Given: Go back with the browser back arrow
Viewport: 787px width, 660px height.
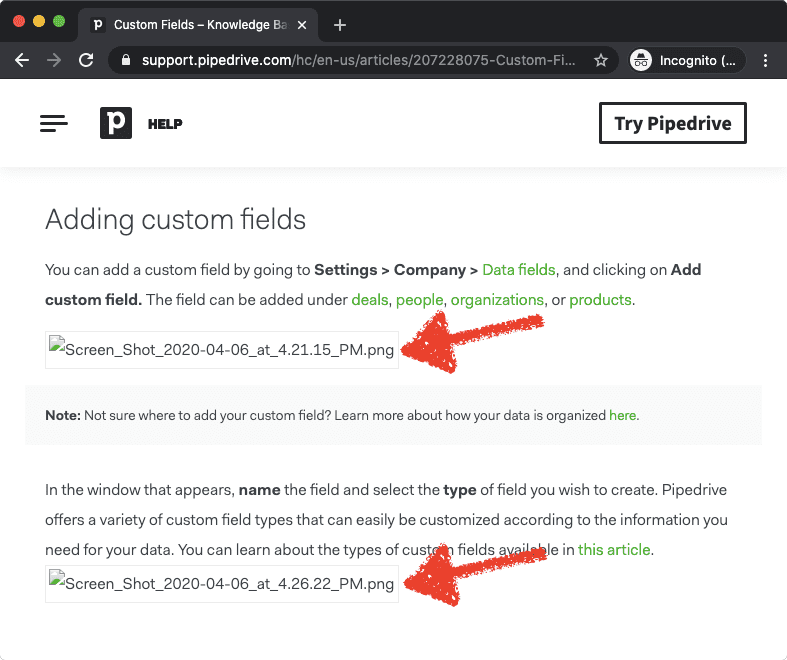Looking at the screenshot, I should click(x=22, y=60).
